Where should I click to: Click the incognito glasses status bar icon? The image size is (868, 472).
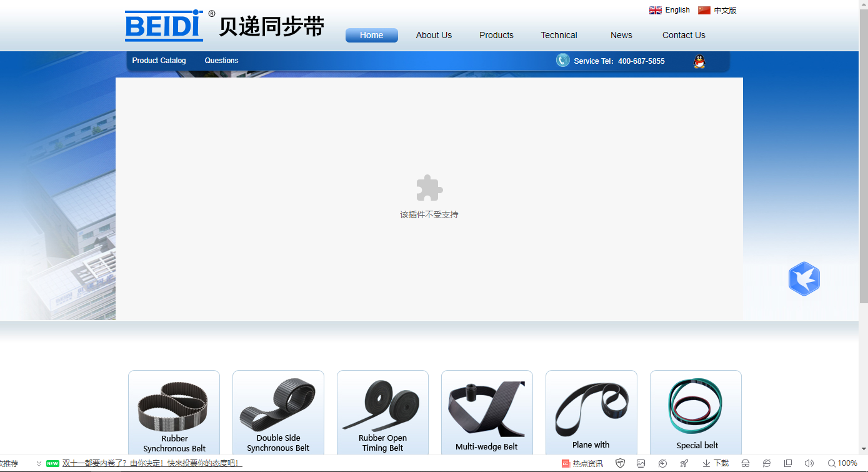[745, 463]
